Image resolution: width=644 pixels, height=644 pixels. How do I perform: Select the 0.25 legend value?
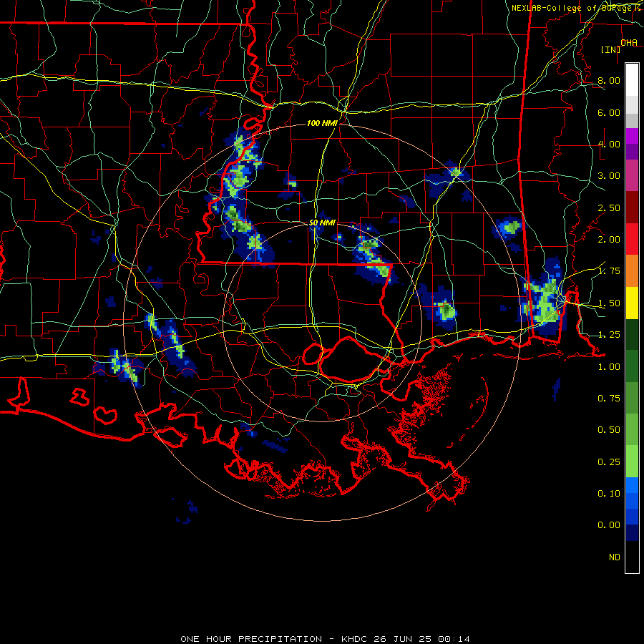[609, 462]
